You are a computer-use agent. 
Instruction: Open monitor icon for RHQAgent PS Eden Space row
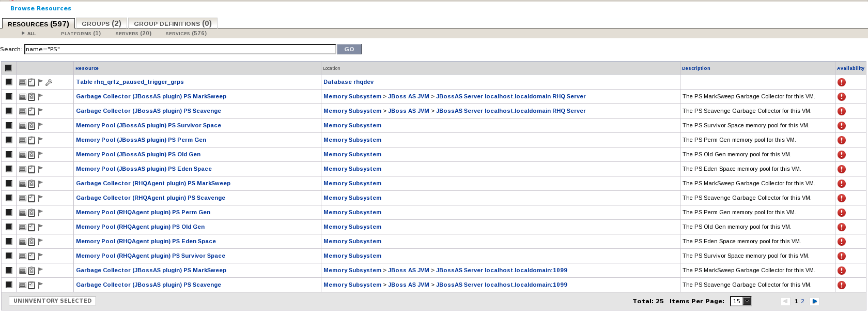[23, 242]
